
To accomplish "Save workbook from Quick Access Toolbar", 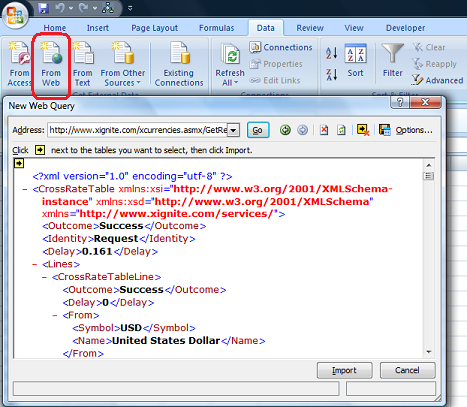I will [x=43, y=8].
